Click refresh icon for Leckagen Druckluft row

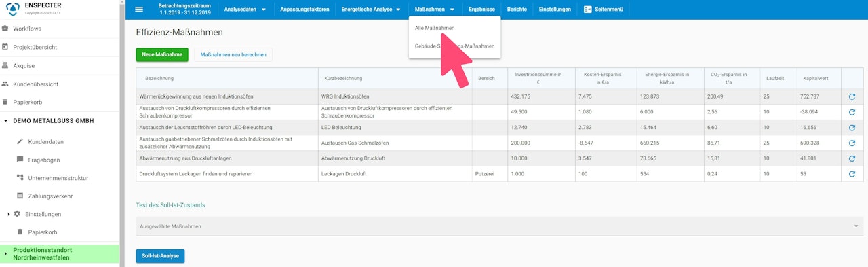(852, 174)
